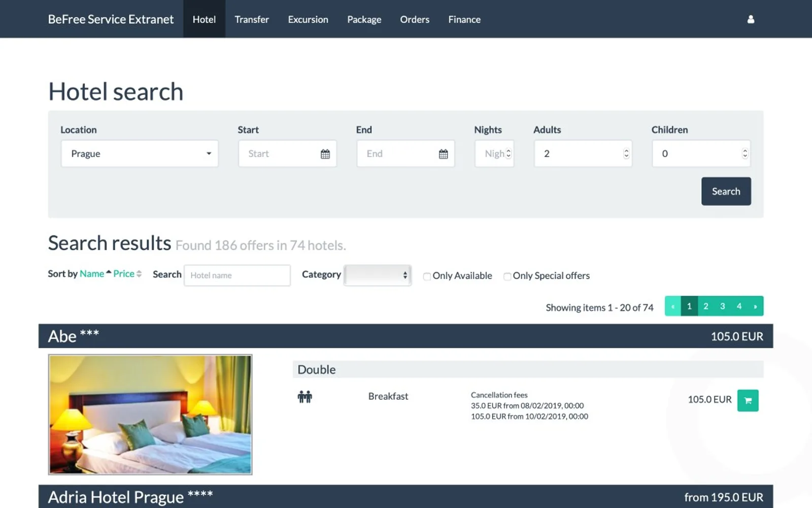Adjust the Children stepper arrows

click(x=745, y=153)
